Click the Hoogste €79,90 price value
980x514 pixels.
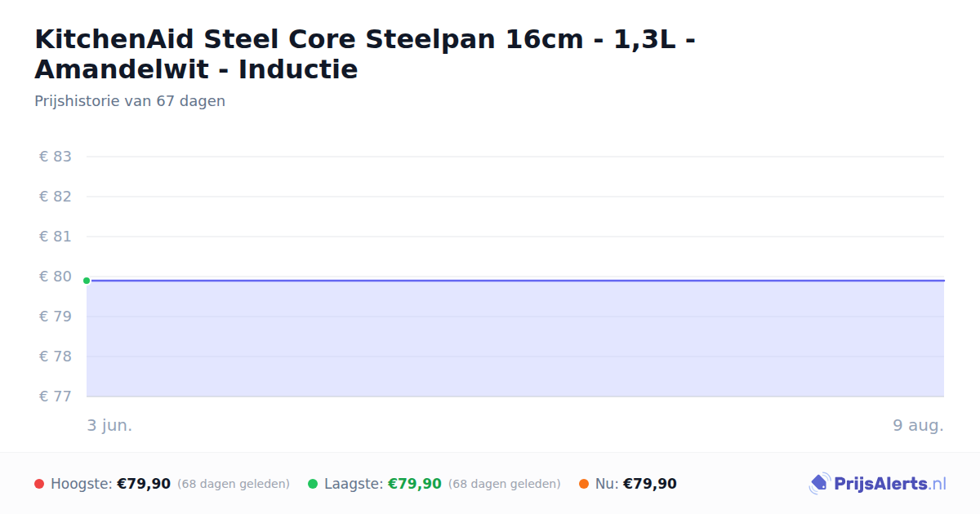[144, 484]
